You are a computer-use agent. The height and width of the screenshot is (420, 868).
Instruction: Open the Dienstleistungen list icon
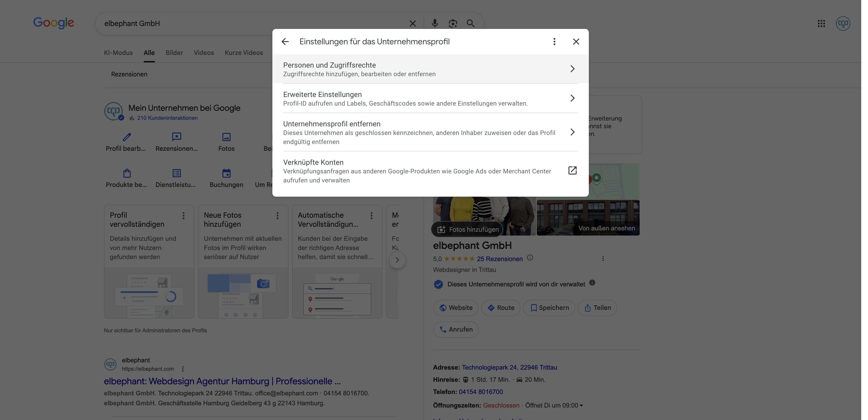[177, 173]
